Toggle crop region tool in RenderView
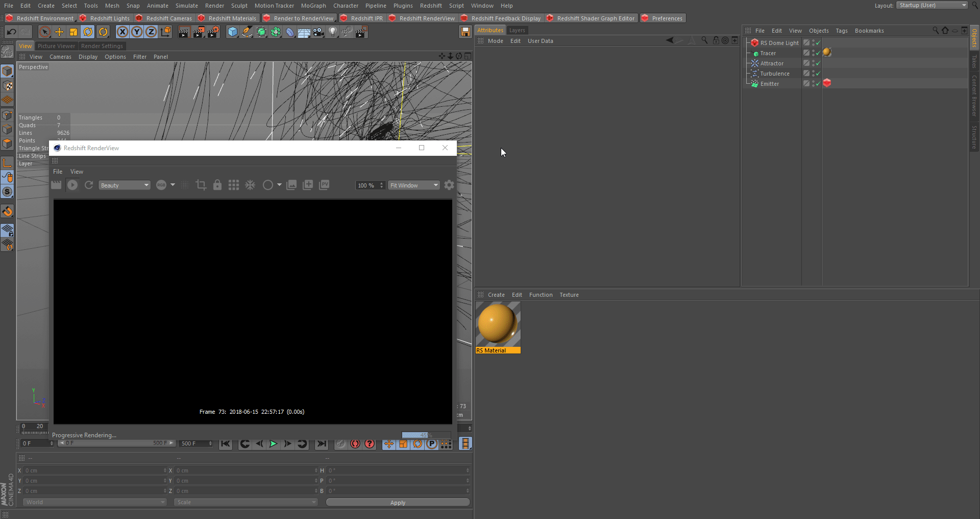980x519 pixels. (201, 185)
